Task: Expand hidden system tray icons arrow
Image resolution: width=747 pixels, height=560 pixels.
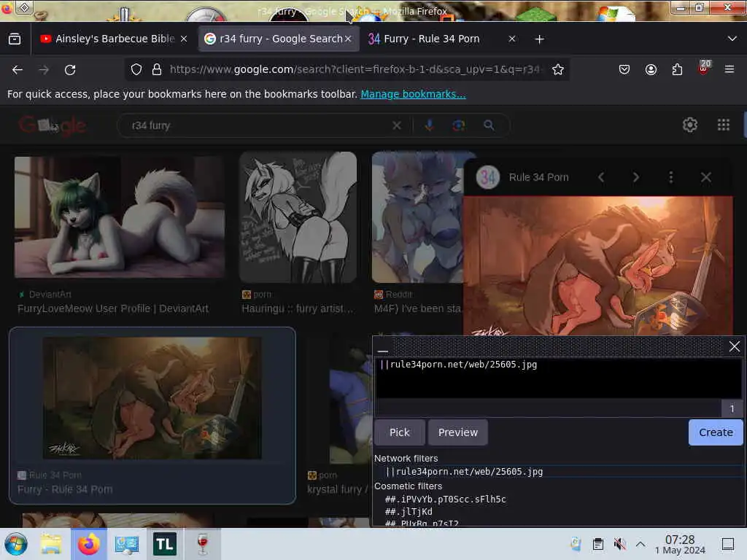Action: pos(640,544)
